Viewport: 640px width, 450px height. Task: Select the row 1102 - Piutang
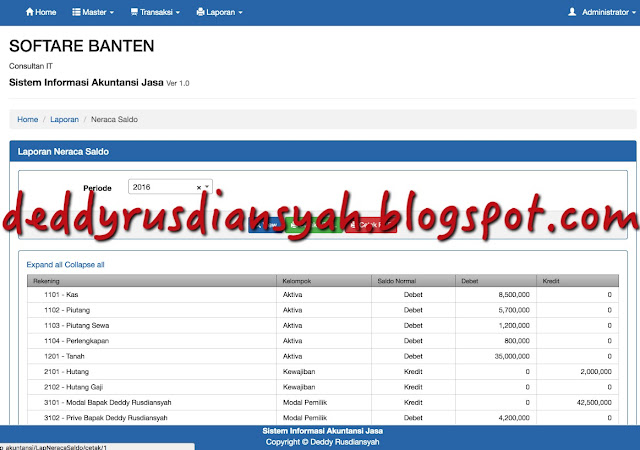tap(323, 310)
